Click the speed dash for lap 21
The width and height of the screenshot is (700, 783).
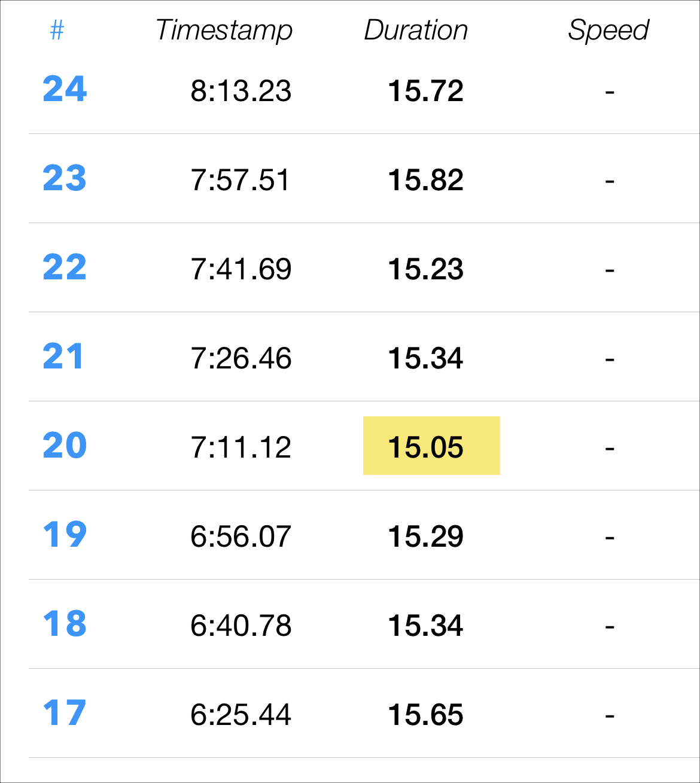[x=610, y=359]
